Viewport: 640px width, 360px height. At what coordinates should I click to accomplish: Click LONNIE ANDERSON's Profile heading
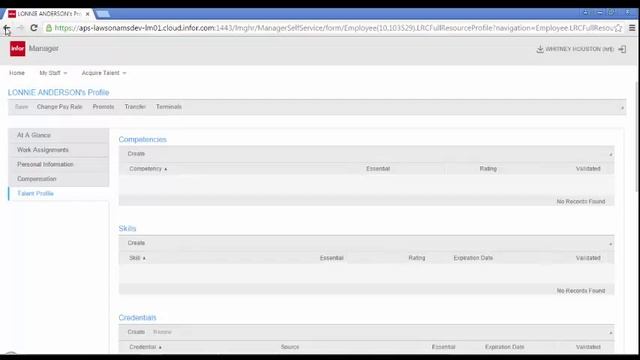58,93
